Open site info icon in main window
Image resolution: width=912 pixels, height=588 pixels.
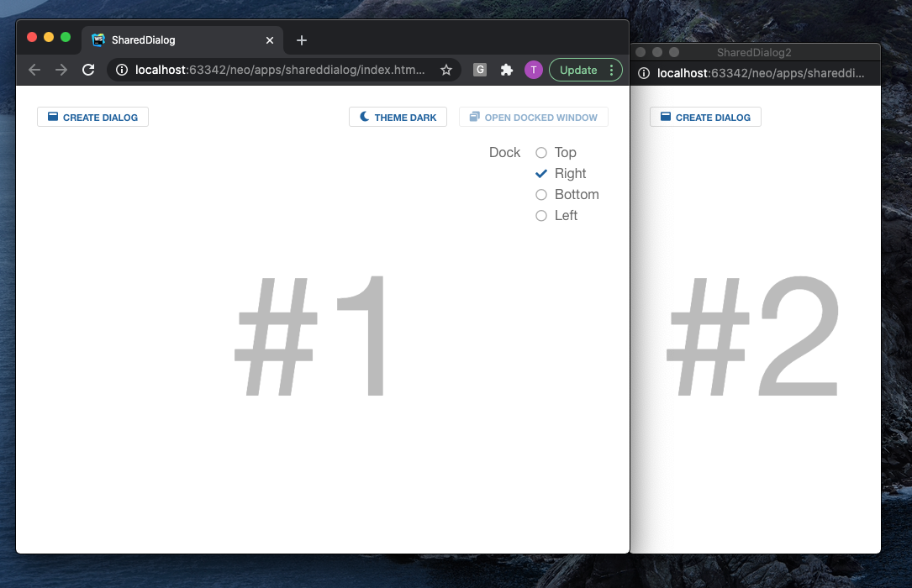(122, 70)
